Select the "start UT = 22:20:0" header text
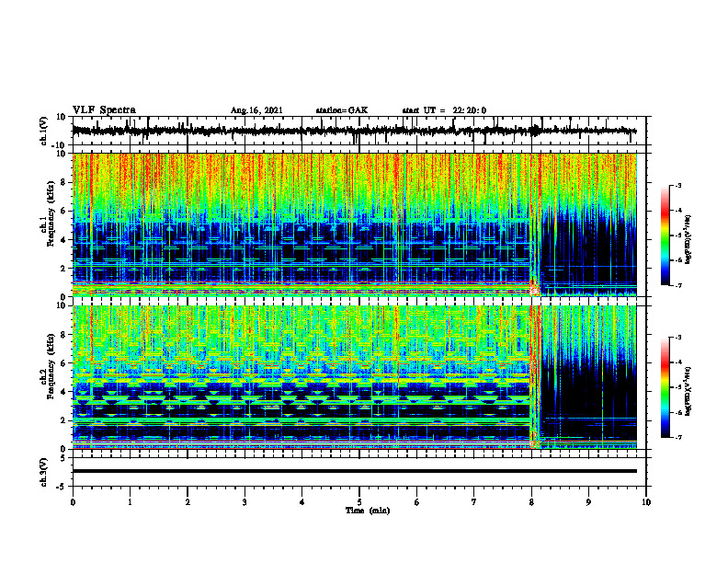 pos(444,110)
